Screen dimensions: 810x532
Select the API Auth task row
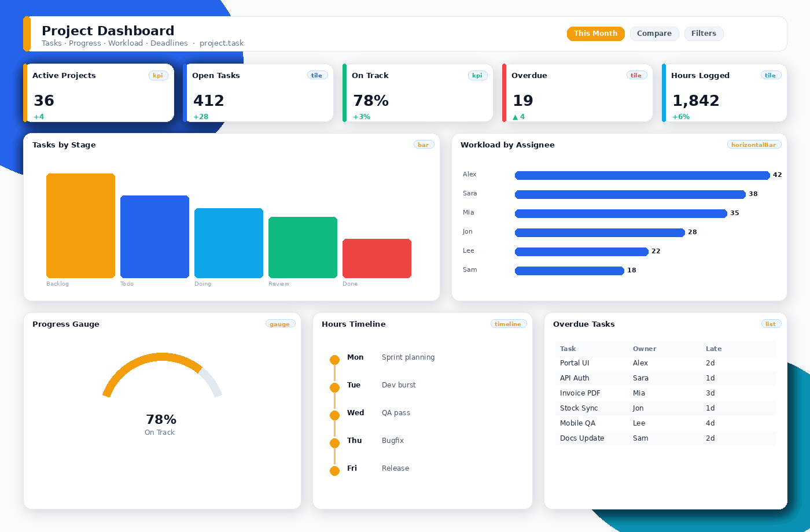(665, 378)
